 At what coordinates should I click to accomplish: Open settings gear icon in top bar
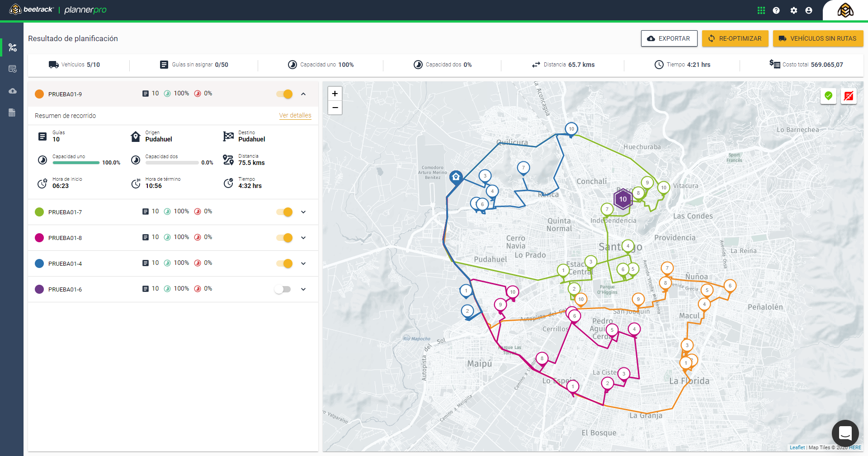[x=794, y=10]
